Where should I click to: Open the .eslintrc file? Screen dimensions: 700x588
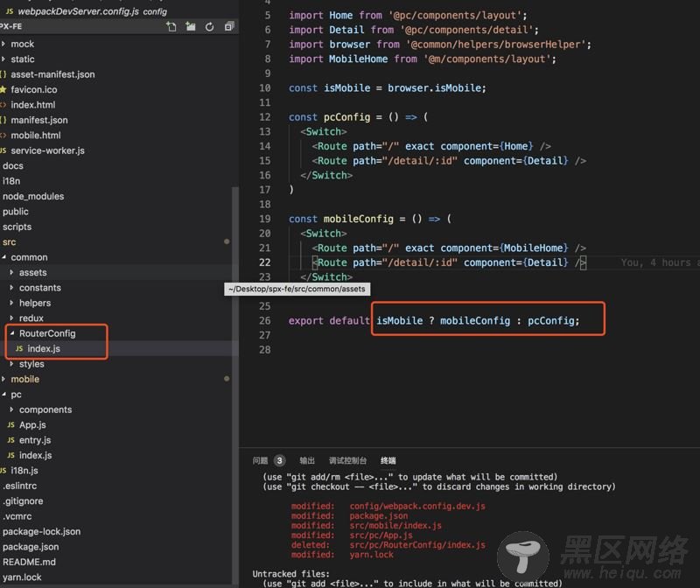click(19, 486)
